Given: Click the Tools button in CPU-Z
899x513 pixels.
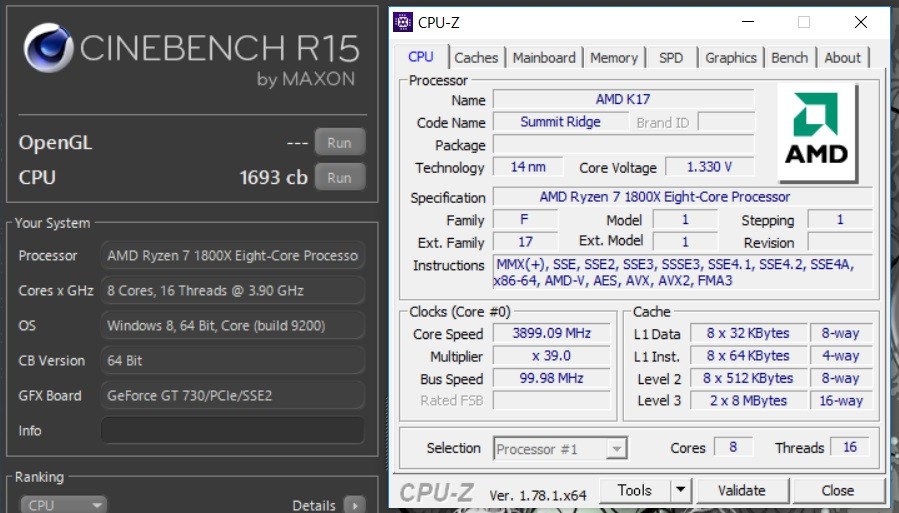Looking at the screenshot, I should [x=635, y=491].
